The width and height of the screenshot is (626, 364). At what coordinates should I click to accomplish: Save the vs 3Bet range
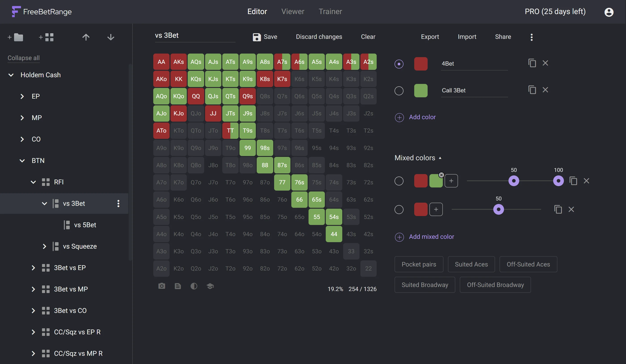tap(265, 37)
